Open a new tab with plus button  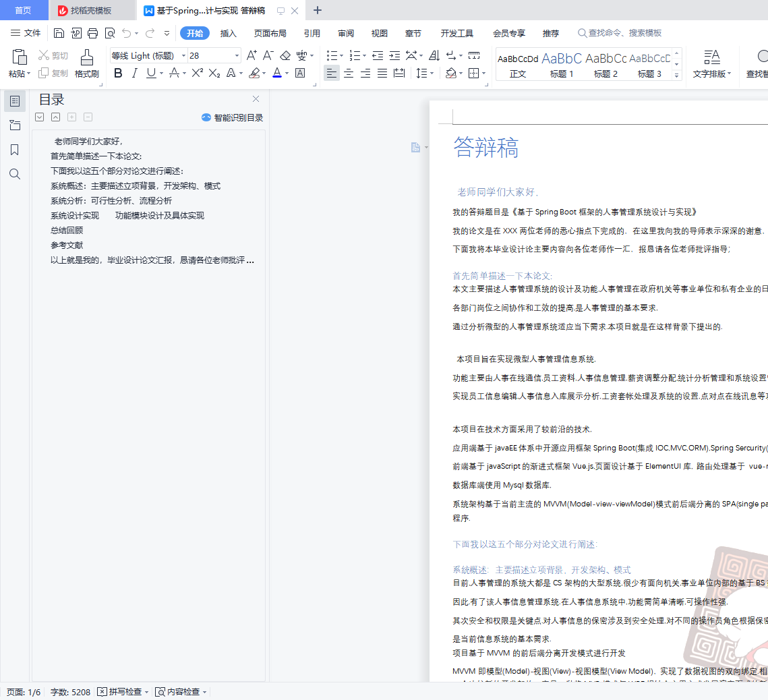tap(318, 10)
